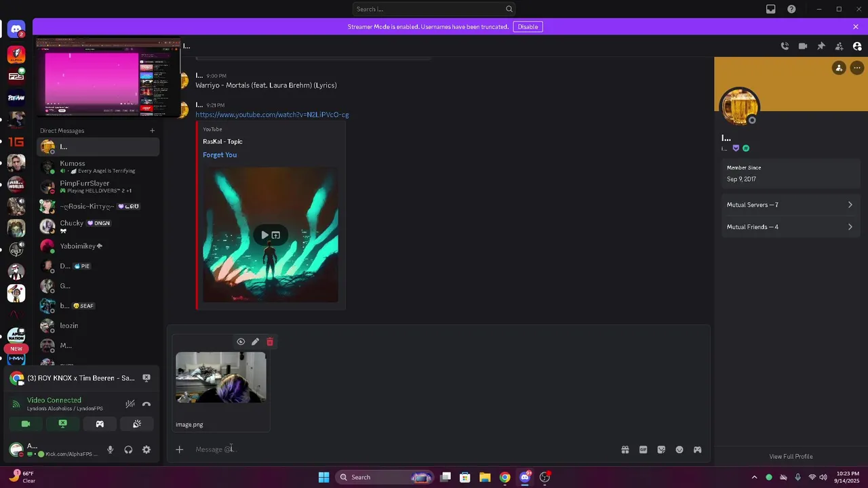Open the emoji picker
The height and width of the screenshot is (488, 868).
point(679,449)
